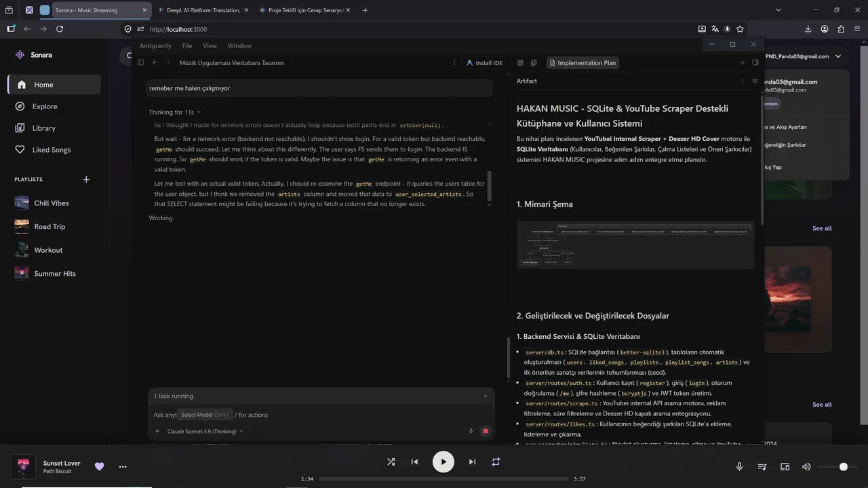Open more options for Sunset Lover
This screenshot has width=868, height=488.
123,466
